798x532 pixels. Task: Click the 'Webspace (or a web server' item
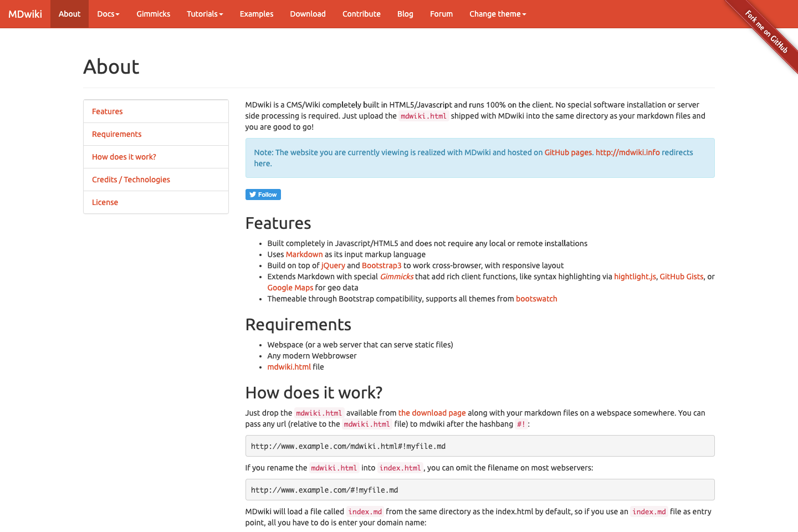click(x=360, y=345)
